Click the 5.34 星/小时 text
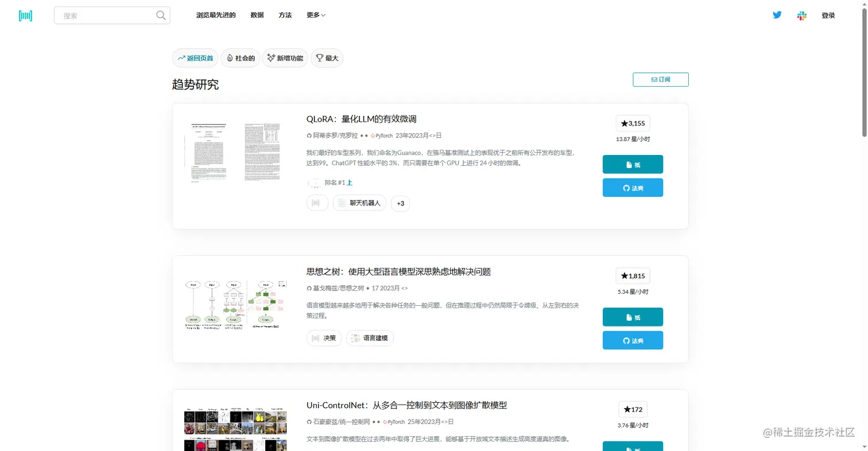 click(x=633, y=292)
